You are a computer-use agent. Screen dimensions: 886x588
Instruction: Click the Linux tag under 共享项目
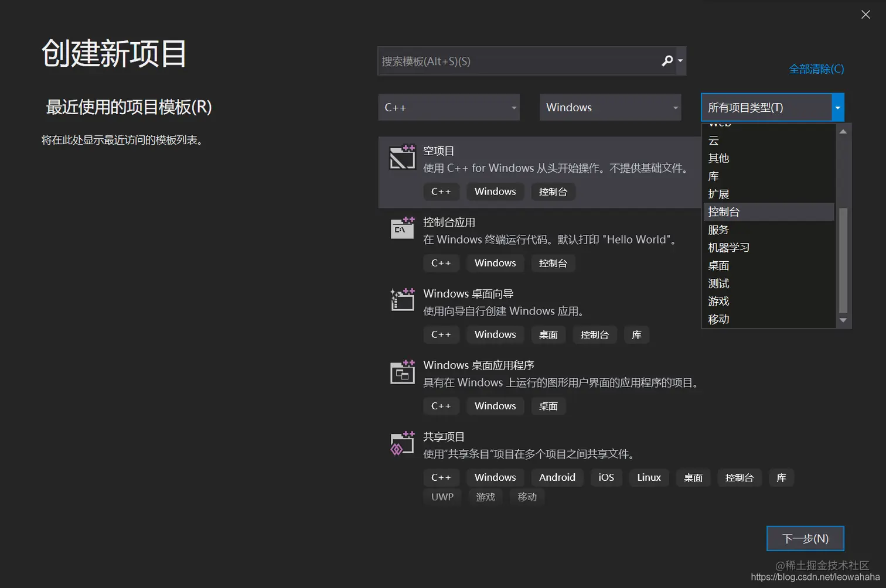coord(649,477)
